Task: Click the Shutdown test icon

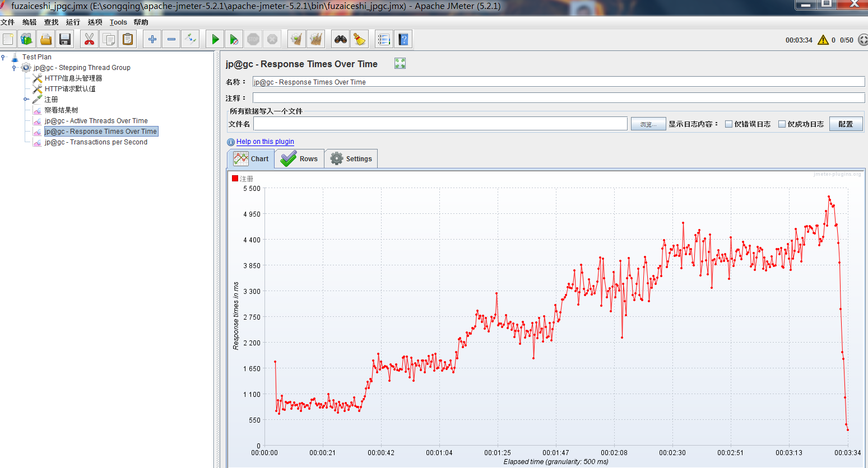Action: pyautogui.click(x=272, y=39)
